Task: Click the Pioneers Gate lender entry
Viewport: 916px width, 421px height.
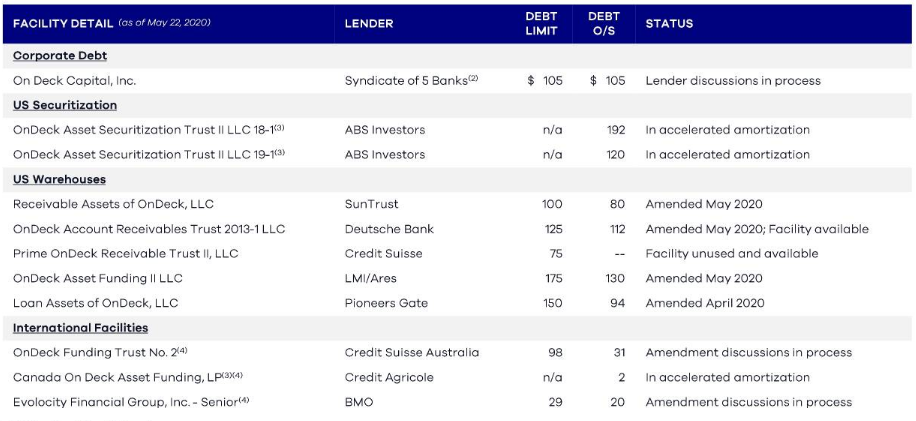Action: (386, 303)
